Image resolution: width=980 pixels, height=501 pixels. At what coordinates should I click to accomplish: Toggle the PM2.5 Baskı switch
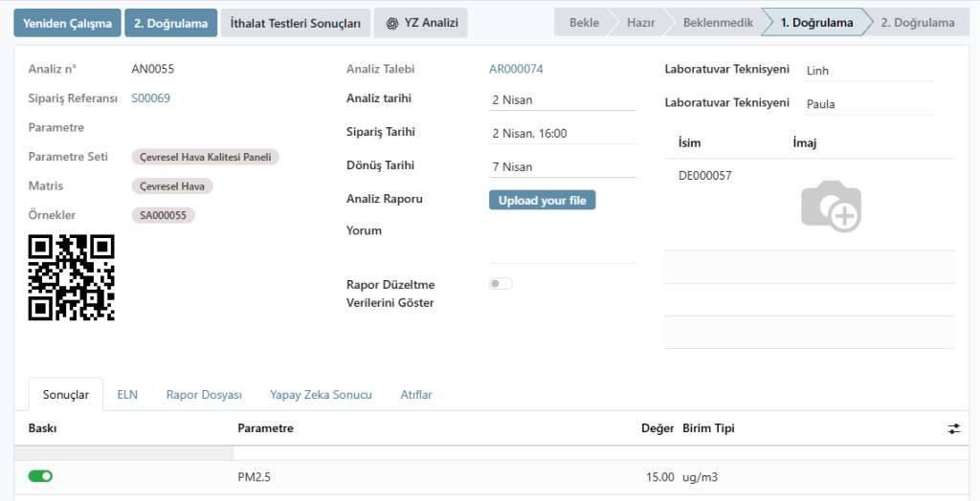point(40,476)
